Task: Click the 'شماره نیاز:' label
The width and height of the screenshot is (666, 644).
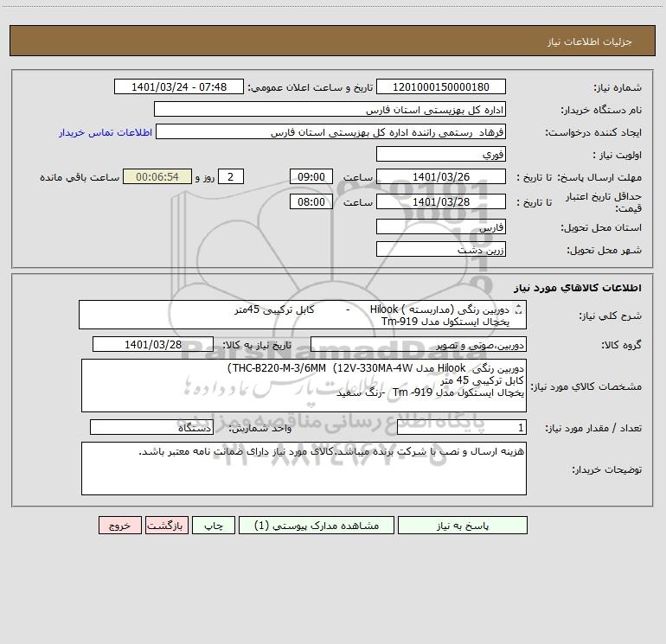Action: click(618, 87)
